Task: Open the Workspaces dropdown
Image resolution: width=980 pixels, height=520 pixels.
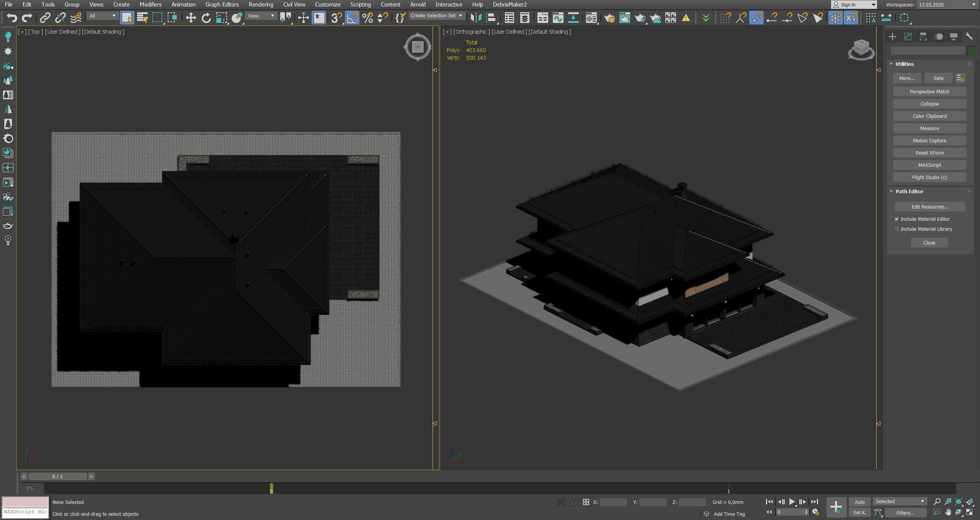Action: pyautogui.click(x=947, y=5)
